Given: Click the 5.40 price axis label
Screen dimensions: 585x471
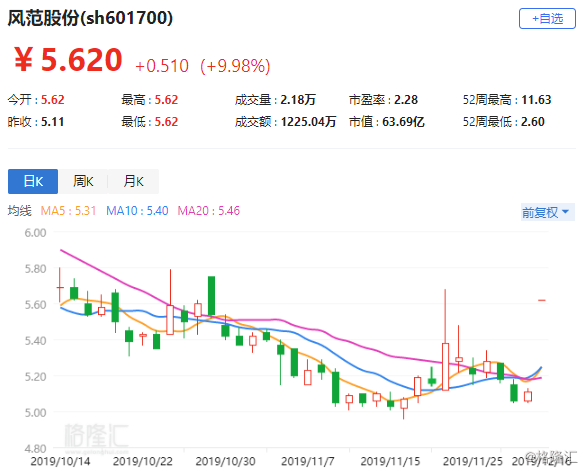Looking at the screenshot, I should click(35, 340).
